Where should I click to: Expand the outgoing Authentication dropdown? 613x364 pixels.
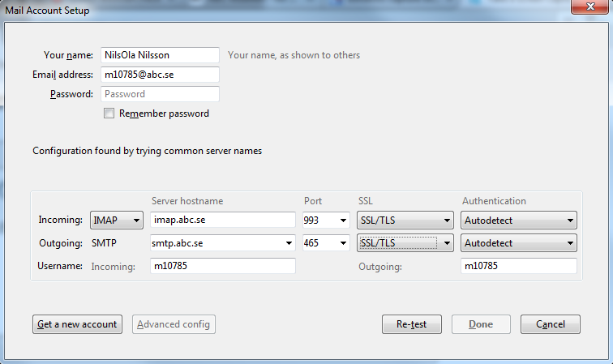pyautogui.click(x=519, y=242)
